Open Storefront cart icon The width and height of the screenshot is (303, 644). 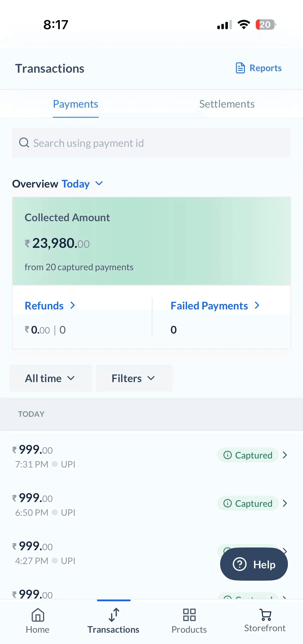[265, 615]
